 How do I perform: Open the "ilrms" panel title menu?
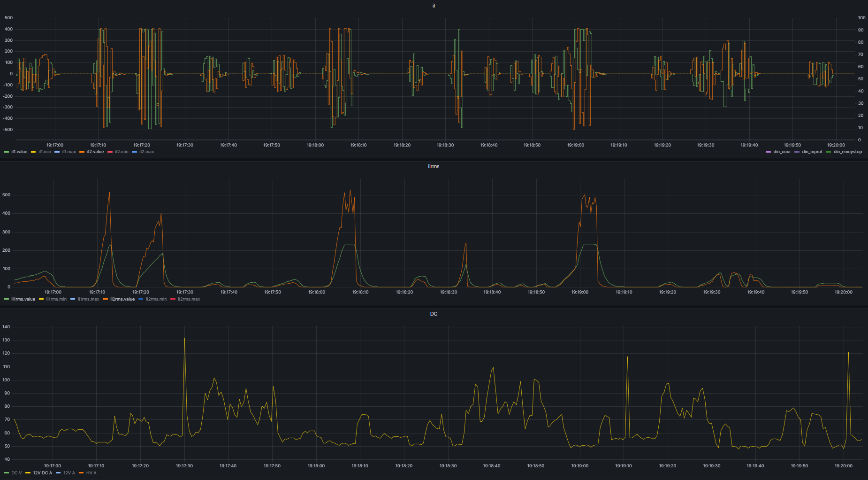pyautogui.click(x=434, y=166)
